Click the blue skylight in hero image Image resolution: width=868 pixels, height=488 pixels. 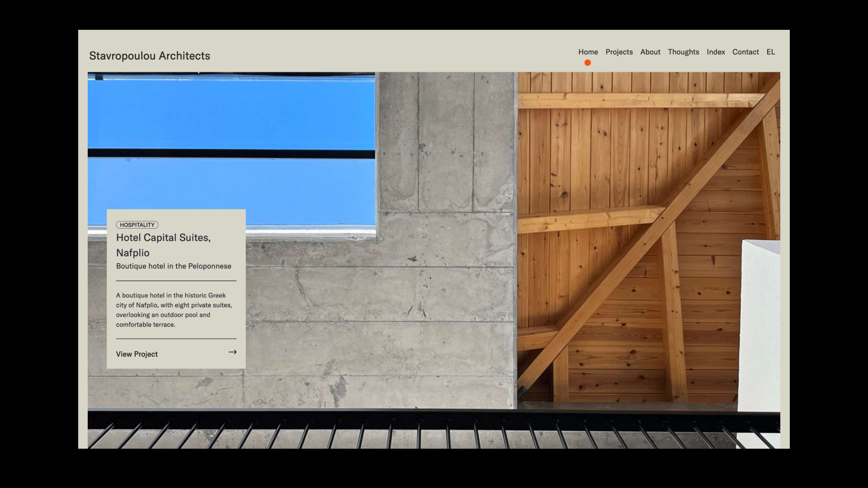click(x=231, y=113)
